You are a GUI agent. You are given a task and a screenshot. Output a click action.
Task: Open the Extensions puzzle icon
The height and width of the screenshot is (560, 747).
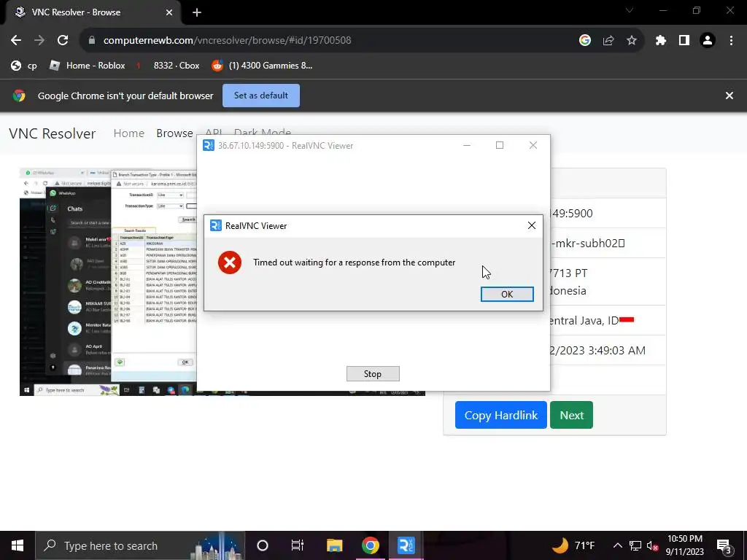(660, 40)
